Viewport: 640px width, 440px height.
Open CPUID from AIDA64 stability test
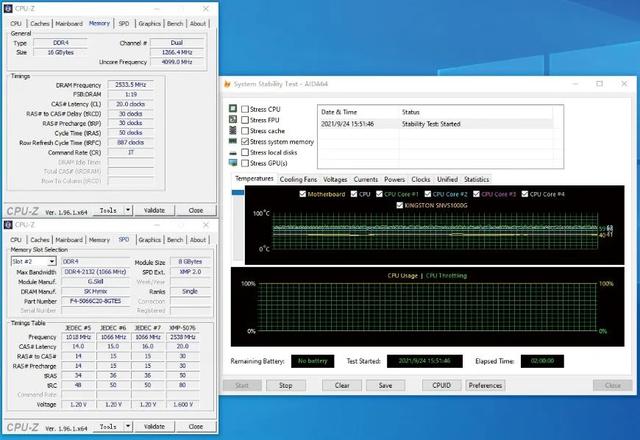(442, 385)
